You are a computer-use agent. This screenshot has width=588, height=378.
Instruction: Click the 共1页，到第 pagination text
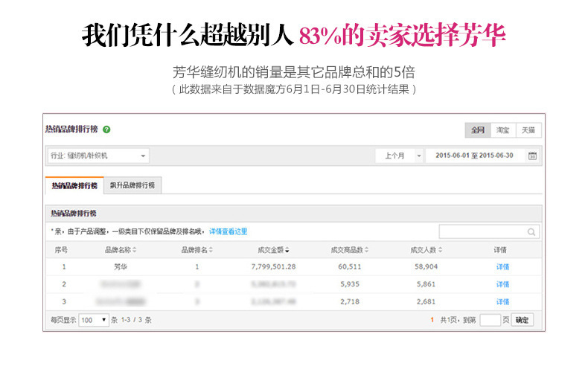point(458,320)
